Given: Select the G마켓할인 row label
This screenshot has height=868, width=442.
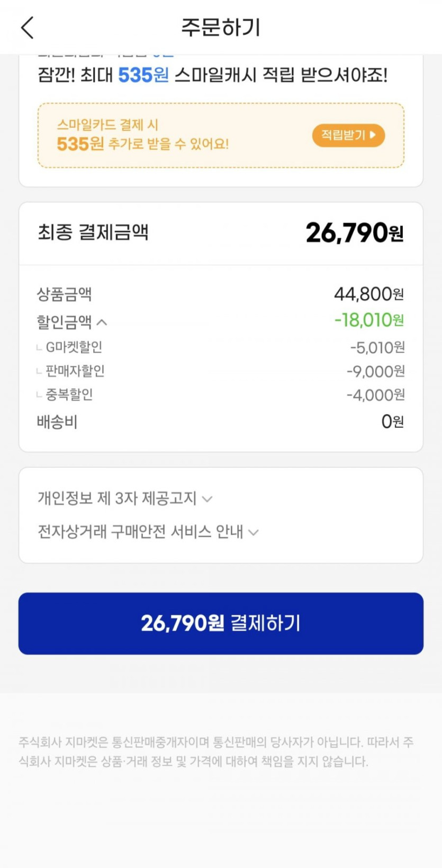Looking at the screenshot, I should 74,347.
